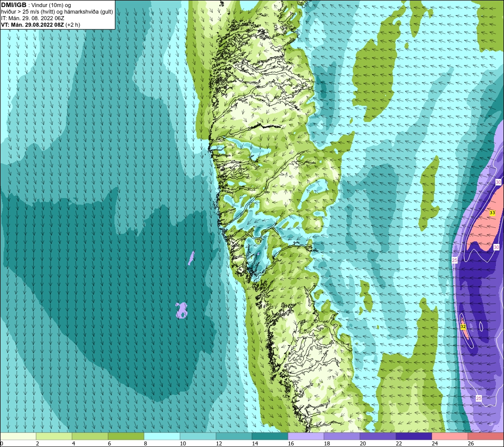Click the legend scale number "20"
Image resolution: width=504 pixels, height=447 pixels.
363,444
